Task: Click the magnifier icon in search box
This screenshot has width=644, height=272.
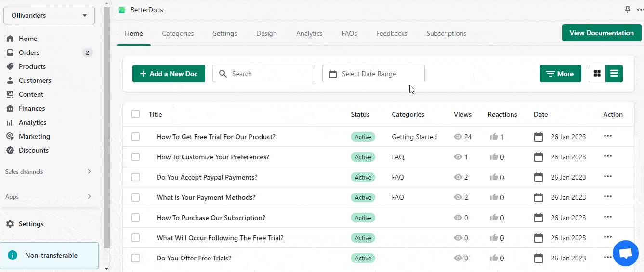Action: click(x=223, y=74)
